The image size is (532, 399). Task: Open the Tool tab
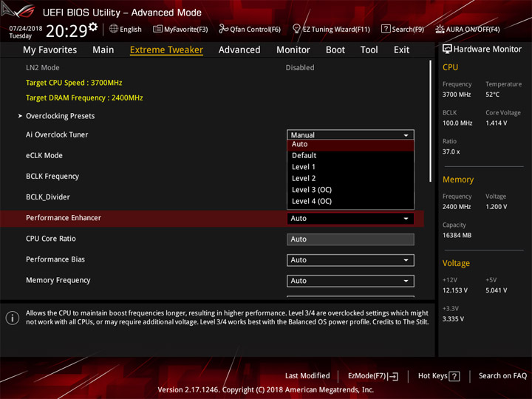369,50
